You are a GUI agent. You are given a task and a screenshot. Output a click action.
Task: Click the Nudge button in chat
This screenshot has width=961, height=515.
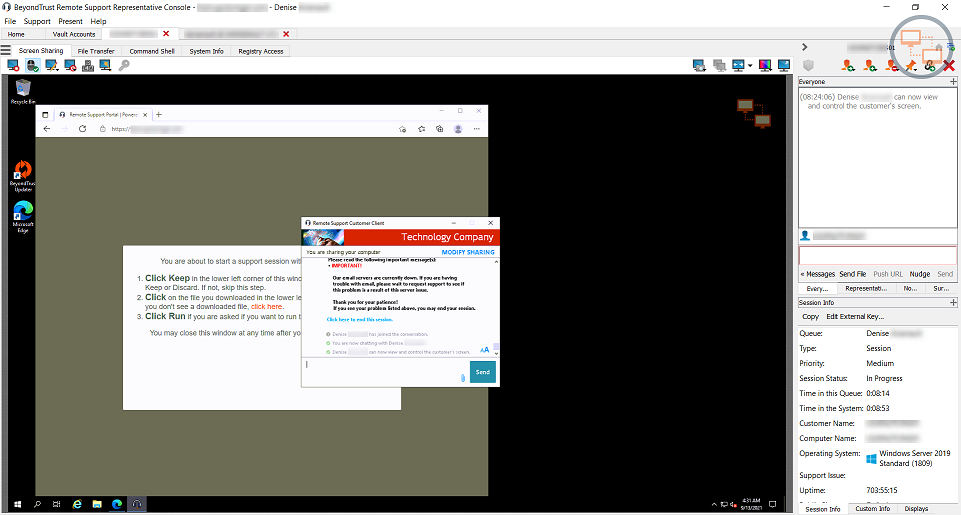[919, 274]
